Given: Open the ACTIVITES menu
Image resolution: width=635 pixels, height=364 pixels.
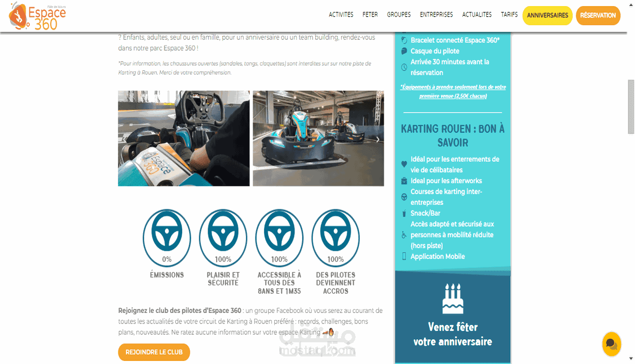Looking at the screenshot, I should point(341,15).
